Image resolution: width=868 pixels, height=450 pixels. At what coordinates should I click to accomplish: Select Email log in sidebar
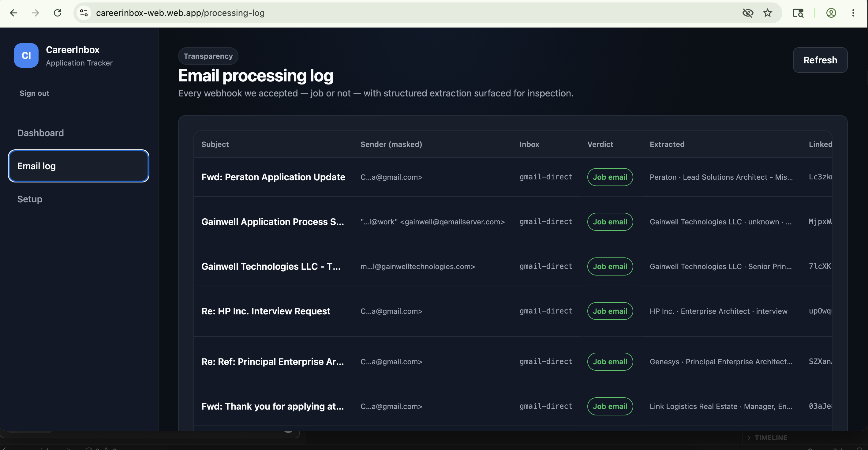coord(79,166)
